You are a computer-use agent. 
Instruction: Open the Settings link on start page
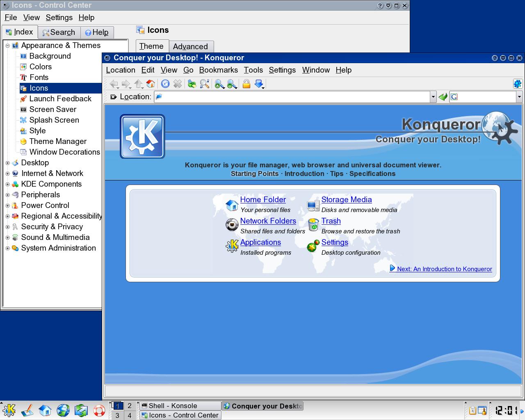click(335, 242)
